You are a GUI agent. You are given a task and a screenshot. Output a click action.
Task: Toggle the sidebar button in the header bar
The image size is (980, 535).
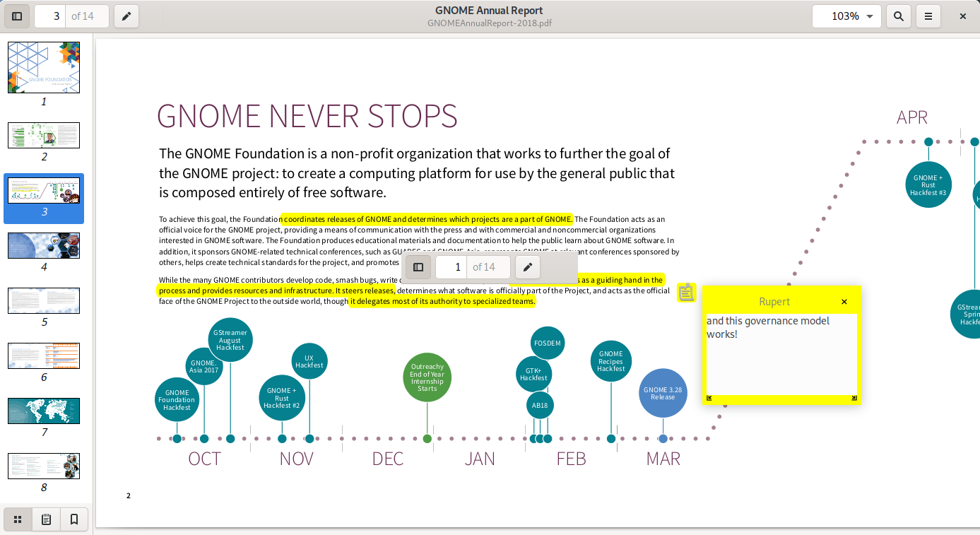pyautogui.click(x=18, y=16)
